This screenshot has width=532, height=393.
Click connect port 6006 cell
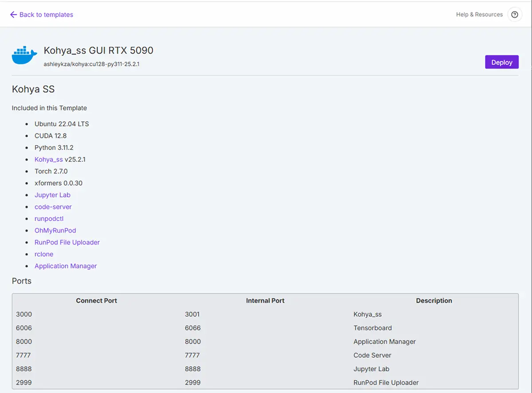point(24,328)
